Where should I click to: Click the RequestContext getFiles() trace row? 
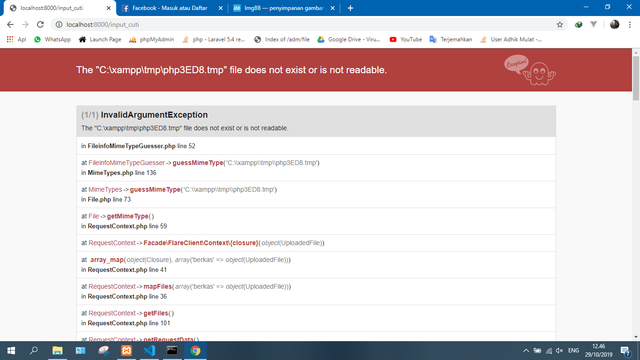click(316, 318)
